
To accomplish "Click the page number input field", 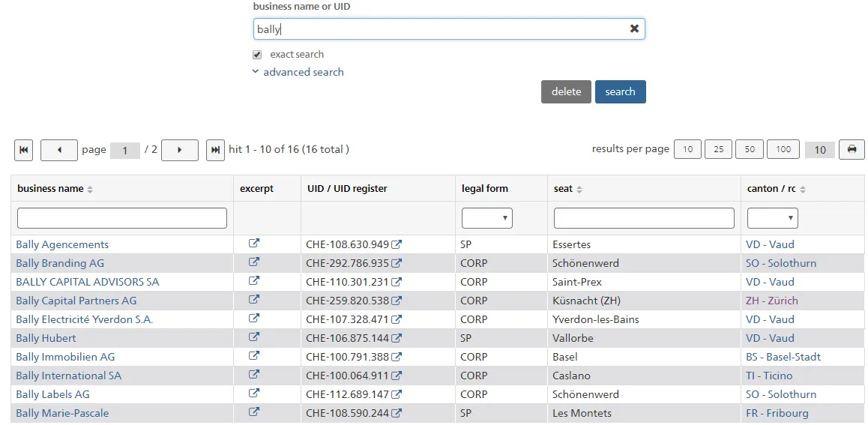I will click(x=125, y=151).
